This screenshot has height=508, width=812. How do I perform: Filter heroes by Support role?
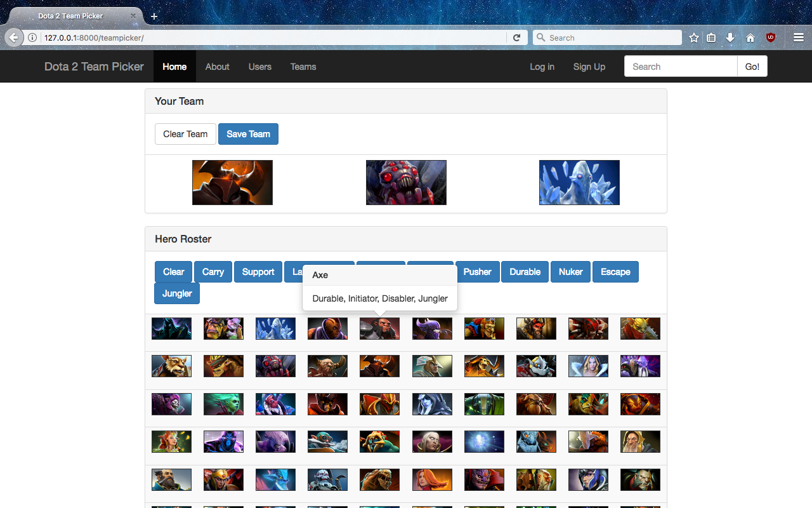[x=258, y=272]
